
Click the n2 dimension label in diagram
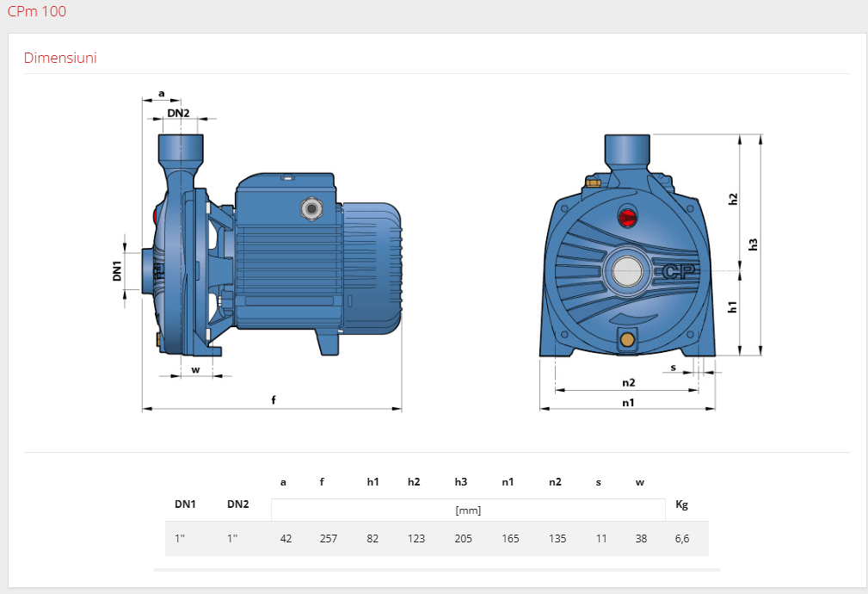pyautogui.click(x=628, y=382)
